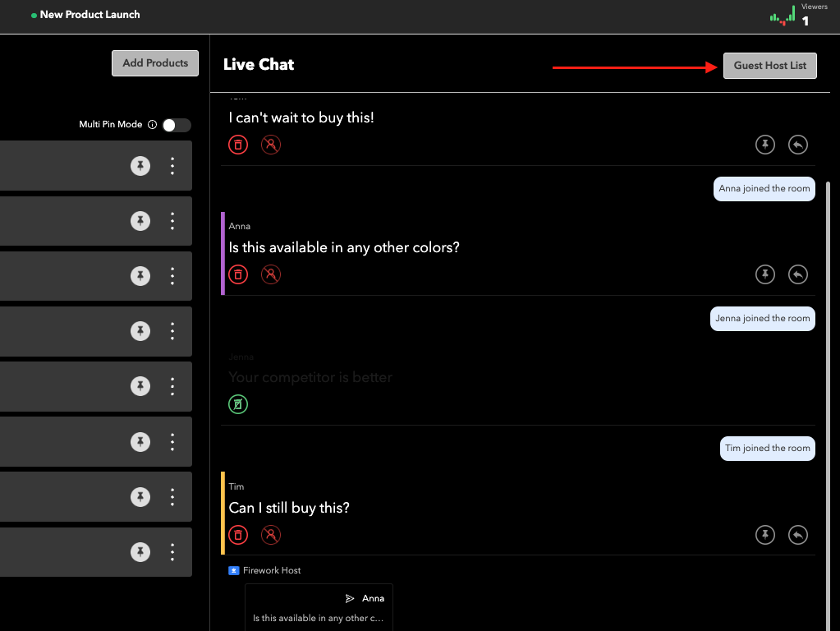
Task: Open the last product's three-dot menu
Action: [172, 552]
